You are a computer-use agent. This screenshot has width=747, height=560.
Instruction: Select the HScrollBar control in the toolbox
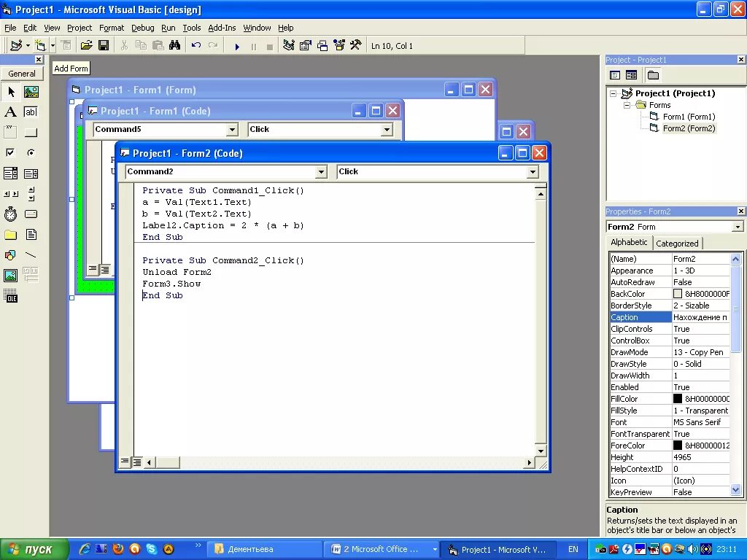(x=11, y=194)
